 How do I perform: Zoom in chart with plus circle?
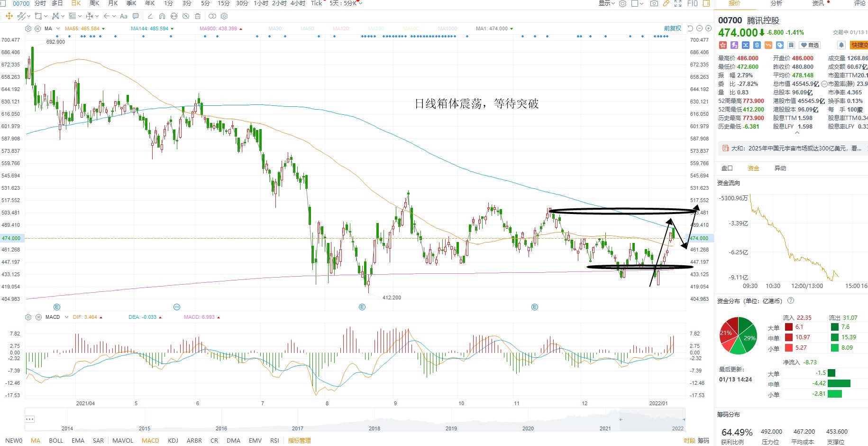(x=708, y=28)
